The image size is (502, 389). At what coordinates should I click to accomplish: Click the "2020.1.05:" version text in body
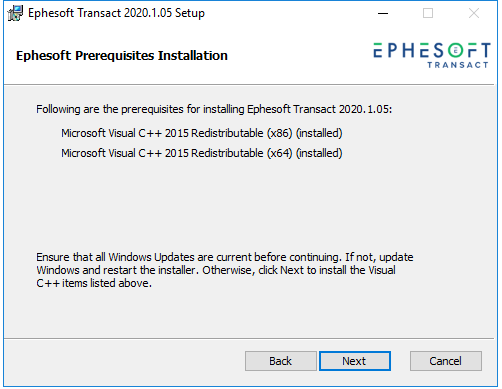coord(365,109)
